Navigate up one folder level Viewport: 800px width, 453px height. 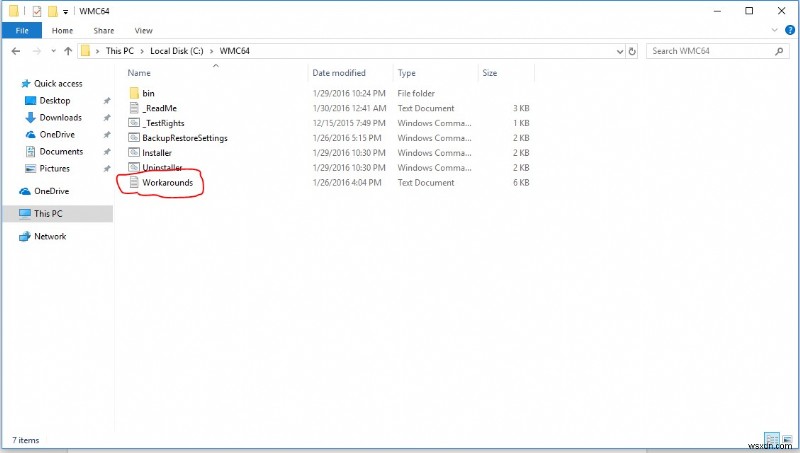68,51
